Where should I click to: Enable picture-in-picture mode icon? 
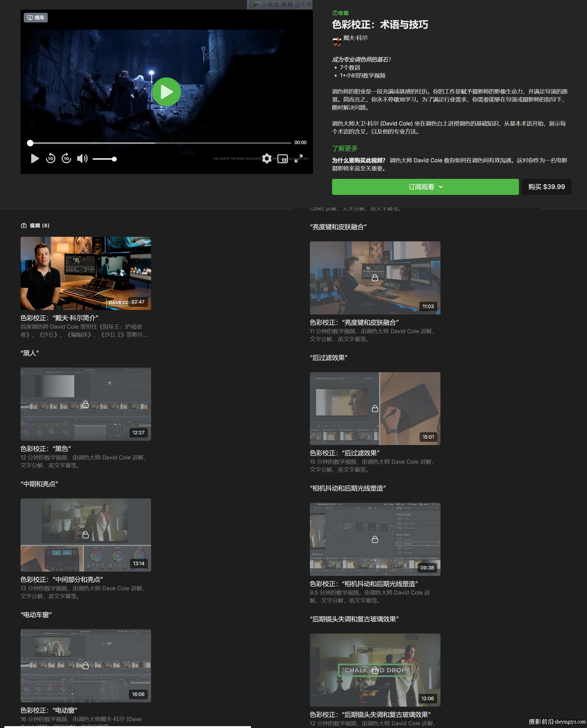(282, 159)
